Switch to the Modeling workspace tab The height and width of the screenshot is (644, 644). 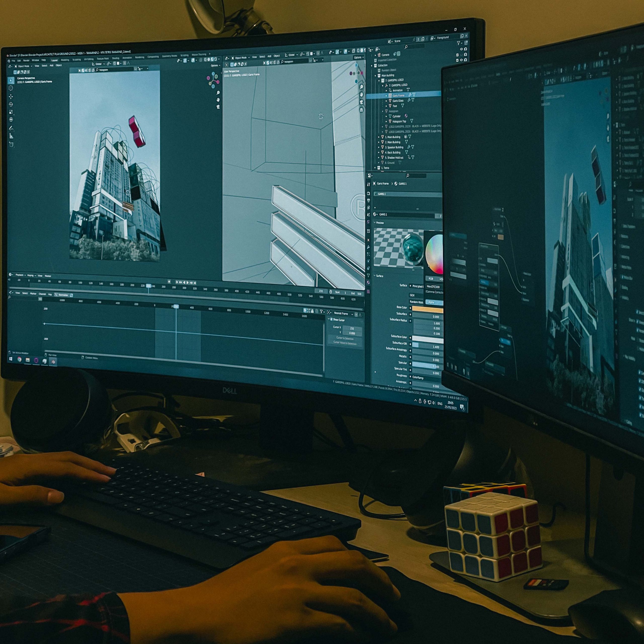(65, 60)
